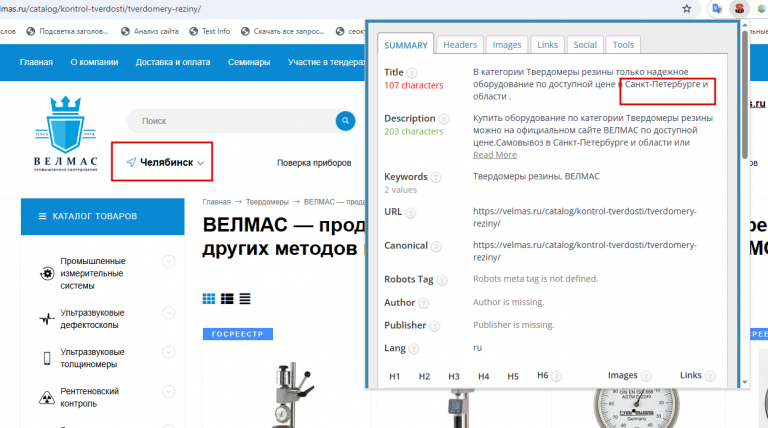Open Семинары menu item
Viewport: 768px width, 428px height.
click(x=249, y=62)
